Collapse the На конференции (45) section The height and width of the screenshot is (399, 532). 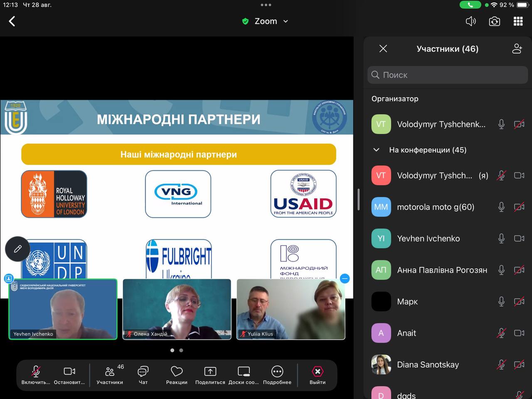(x=376, y=150)
